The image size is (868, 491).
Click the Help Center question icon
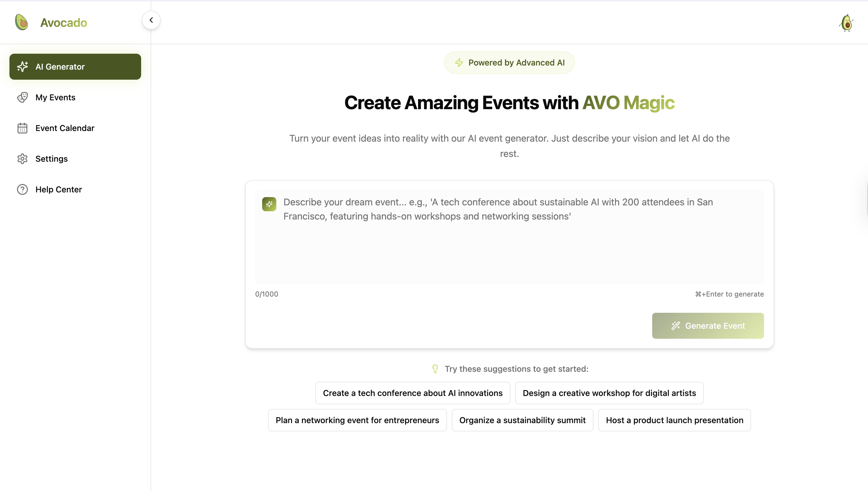[x=23, y=189]
